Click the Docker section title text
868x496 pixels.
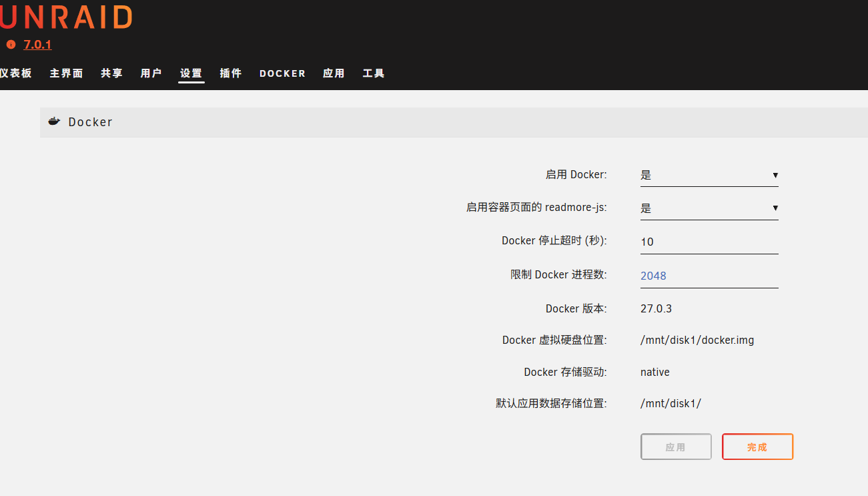tap(91, 122)
